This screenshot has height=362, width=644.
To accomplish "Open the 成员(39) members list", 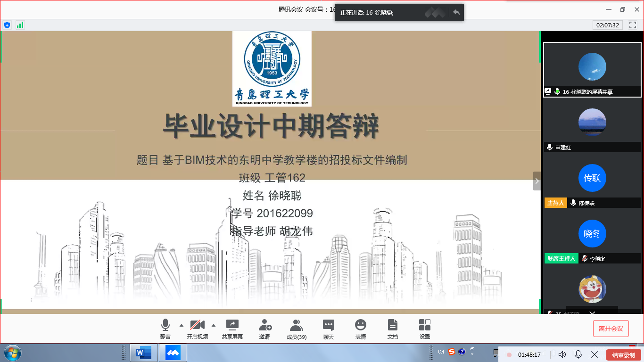I will (296, 329).
